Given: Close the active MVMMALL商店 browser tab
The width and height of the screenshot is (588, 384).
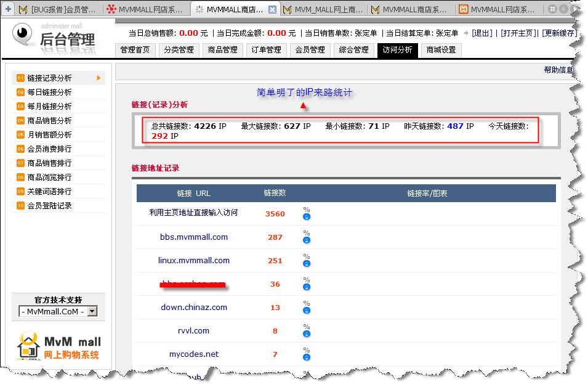Looking at the screenshot, I should (x=273, y=9).
